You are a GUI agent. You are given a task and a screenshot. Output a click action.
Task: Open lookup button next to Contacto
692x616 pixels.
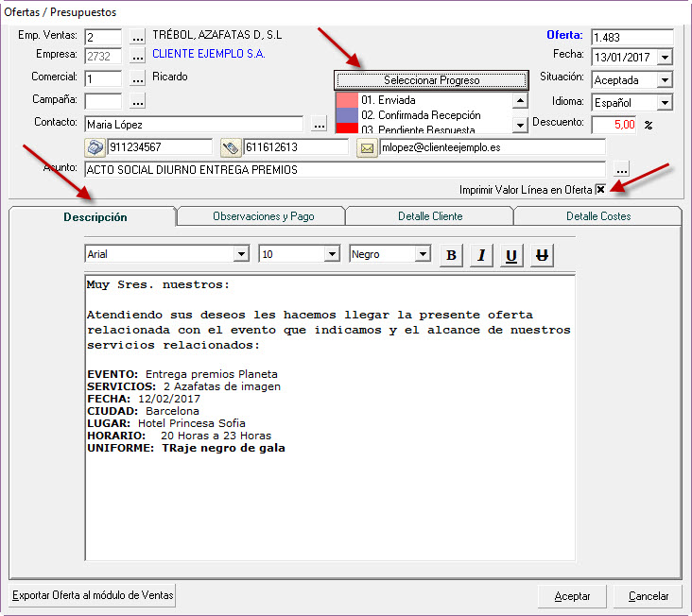[319, 124]
